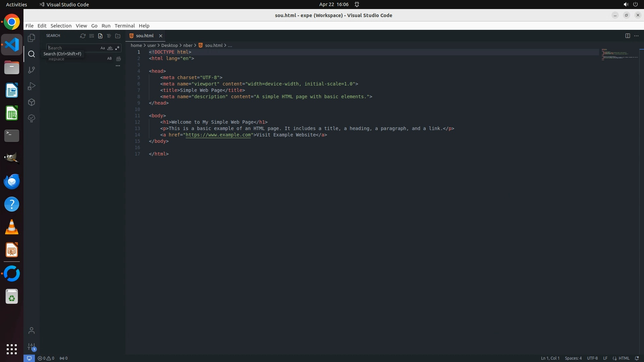Open the Extensions view
The width and height of the screenshot is (644, 362).
coord(32,102)
